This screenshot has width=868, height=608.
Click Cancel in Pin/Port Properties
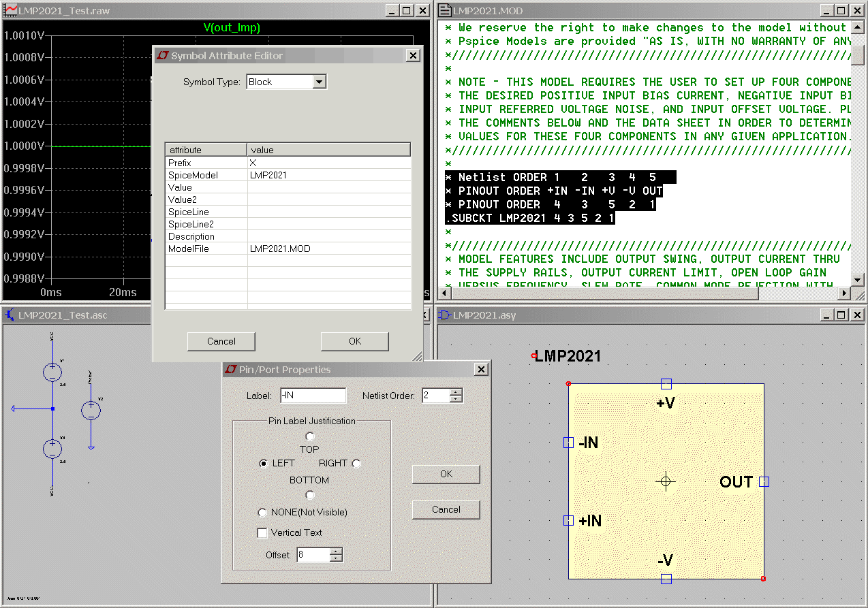pos(446,509)
